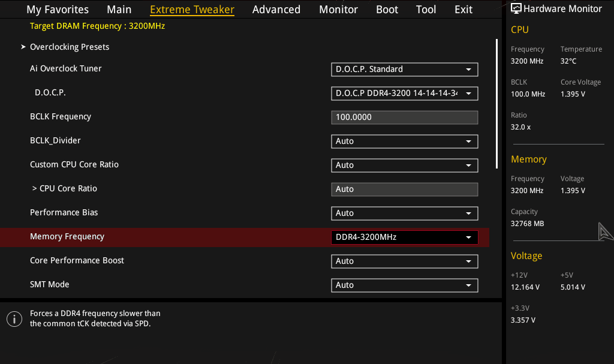This screenshot has width=614, height=364.
Task: Open the BCLK_Divider dropdown
Action: pos(405,141)
